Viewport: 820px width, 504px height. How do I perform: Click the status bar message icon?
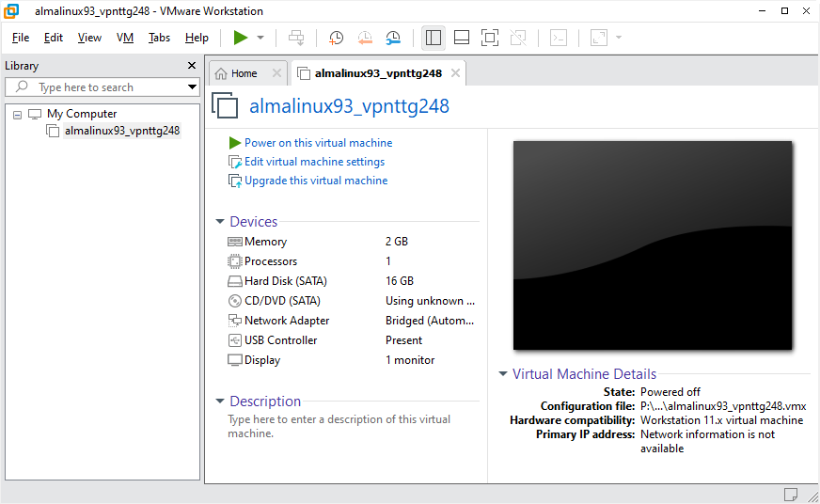click(790, 494)
